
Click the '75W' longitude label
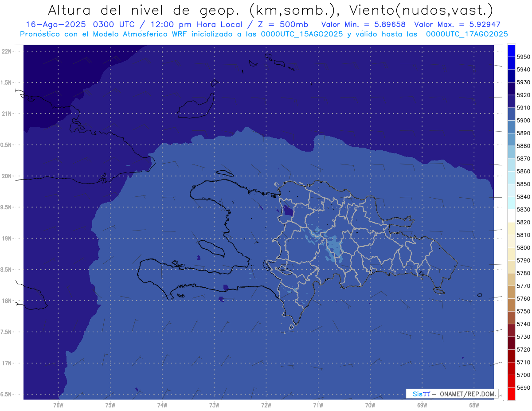pyautogui.click(x=110, y=404)
